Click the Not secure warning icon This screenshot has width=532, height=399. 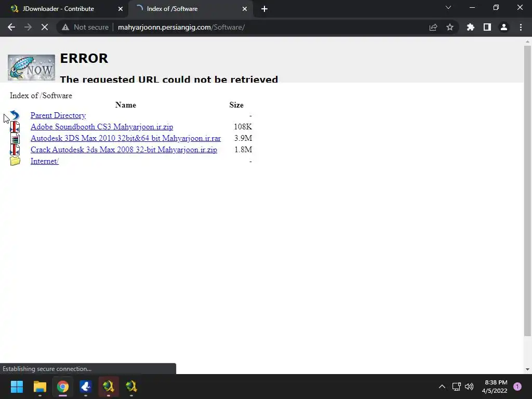(x=65, y=27)
